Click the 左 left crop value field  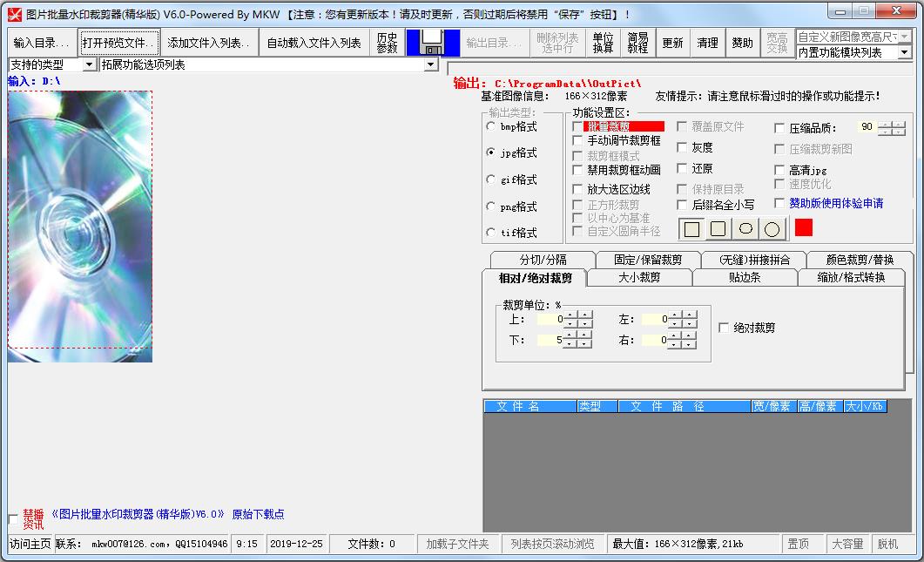(655, 319)
